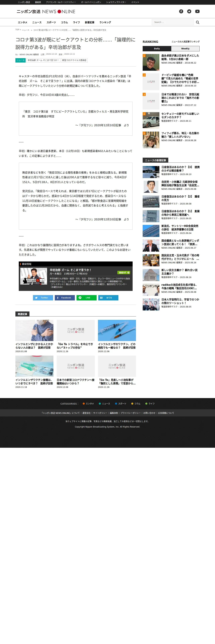Open ranking 3 article 安倍元総理
The image size is (215, 644).
click(x=180, y=98)
